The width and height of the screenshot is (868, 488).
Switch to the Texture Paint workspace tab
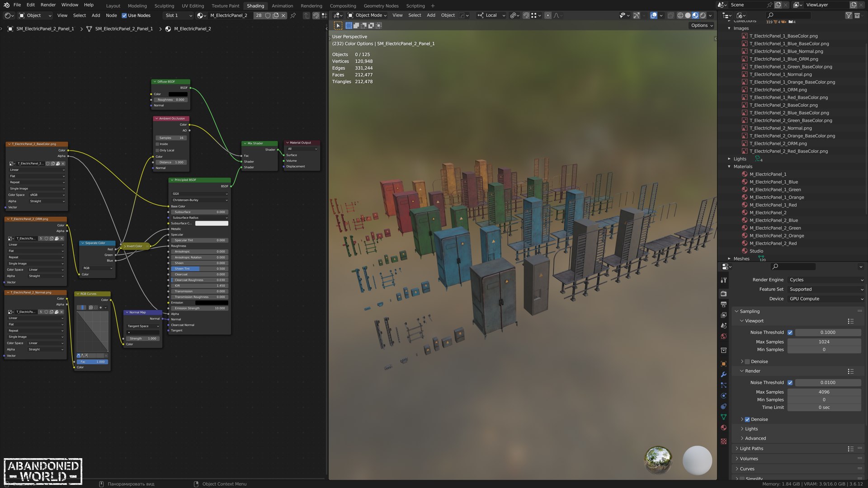225,6
